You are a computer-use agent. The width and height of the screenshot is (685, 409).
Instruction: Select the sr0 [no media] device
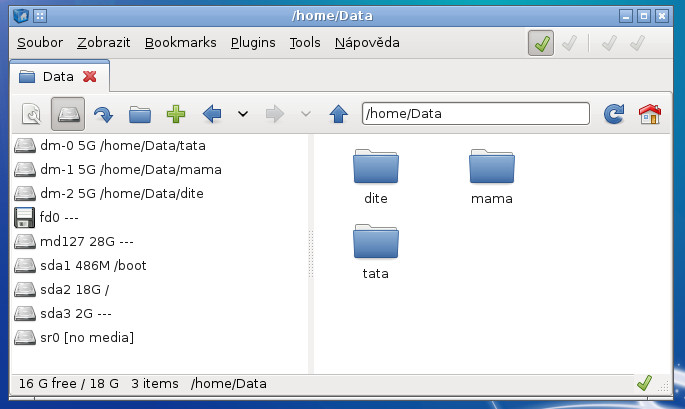tap(159, 337)
